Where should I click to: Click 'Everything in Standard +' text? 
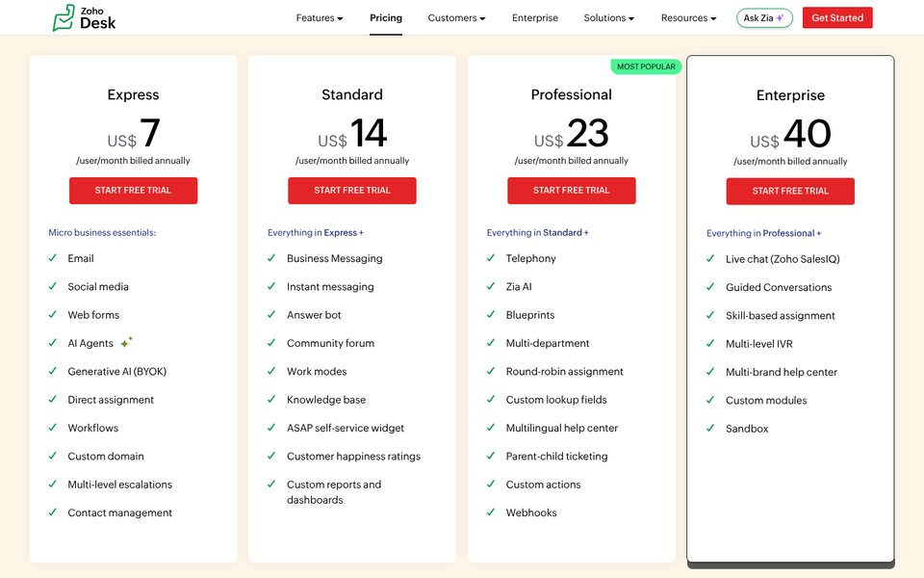tap(537, 232)
